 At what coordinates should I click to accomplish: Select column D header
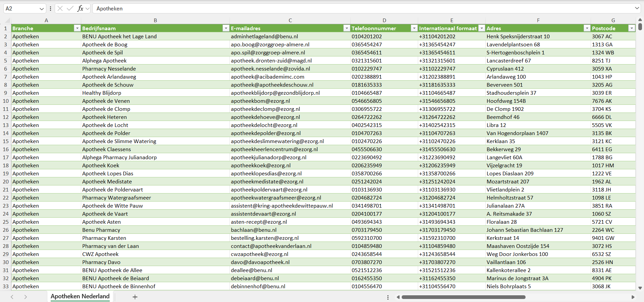tap(384, 20)
